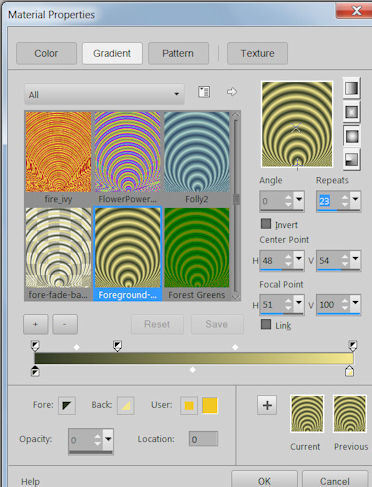Switch to the Texture tab

(257, 53)
